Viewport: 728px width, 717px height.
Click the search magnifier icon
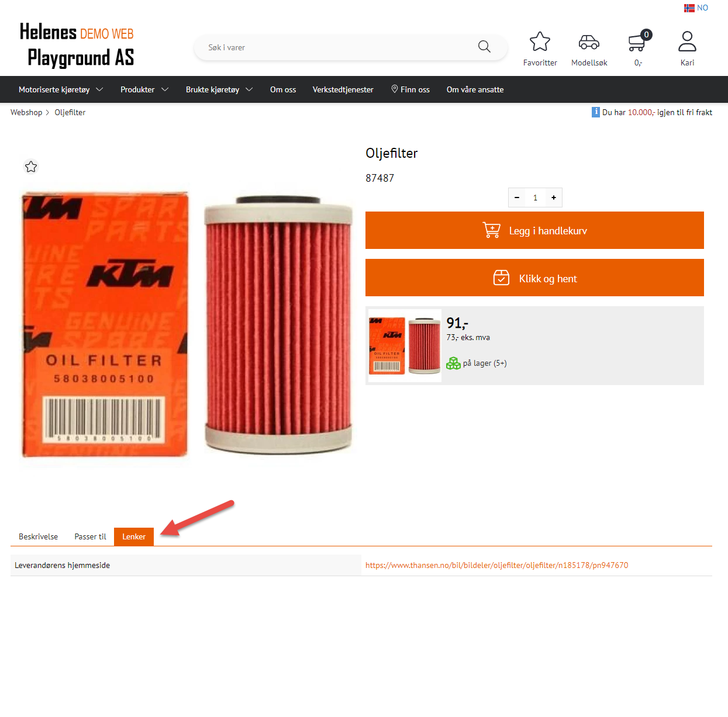point(484,47)
